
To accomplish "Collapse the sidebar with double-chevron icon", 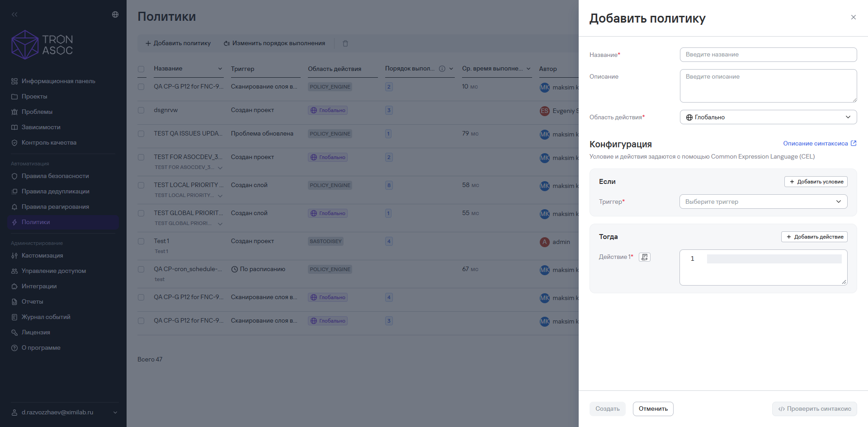I will click(x=14, y=14).
